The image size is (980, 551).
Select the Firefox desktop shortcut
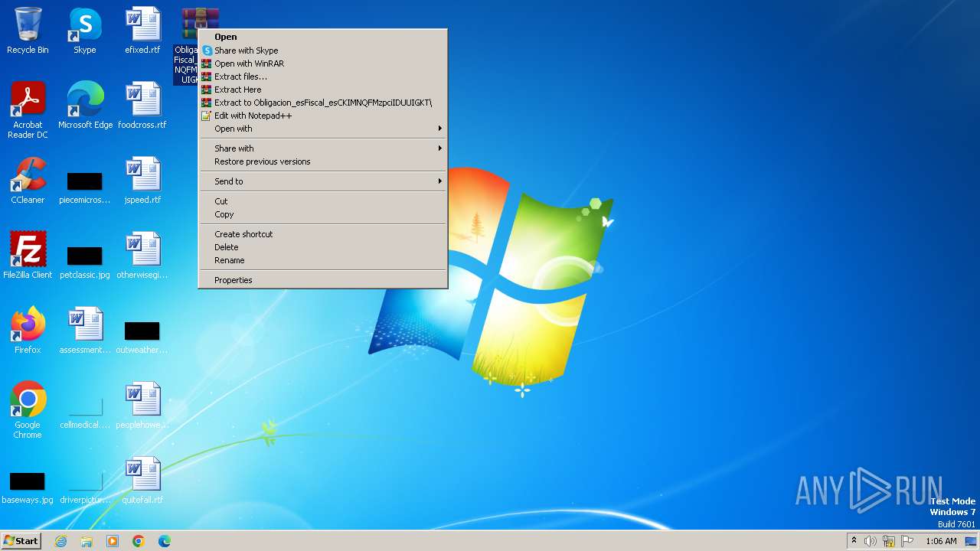(28, 331)
